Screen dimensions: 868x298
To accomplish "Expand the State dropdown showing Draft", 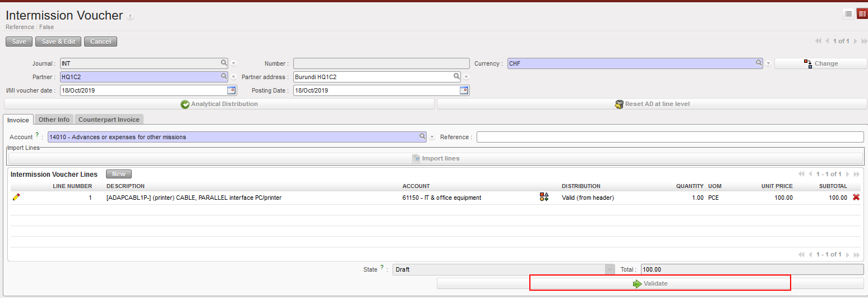I will (x=610, y=269).
